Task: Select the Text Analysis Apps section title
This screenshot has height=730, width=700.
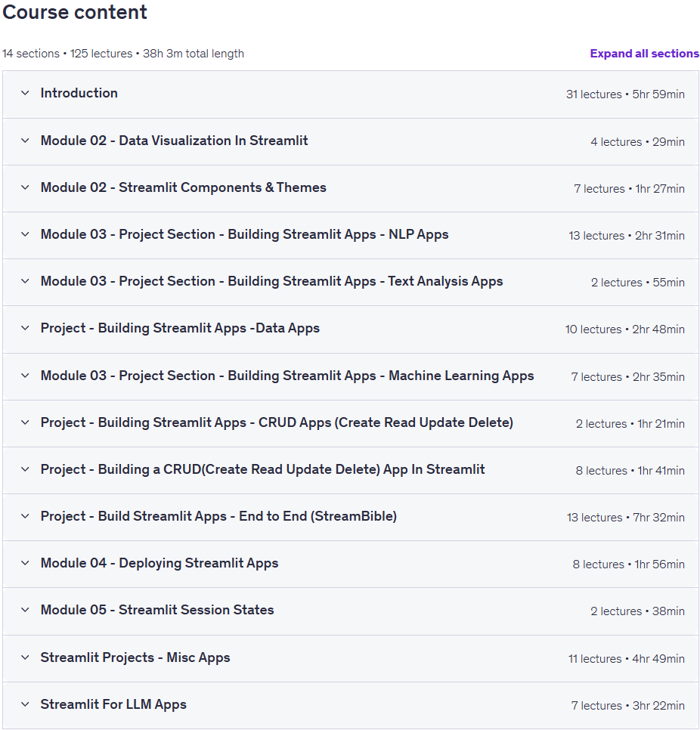Action: [x=271, y=281]
